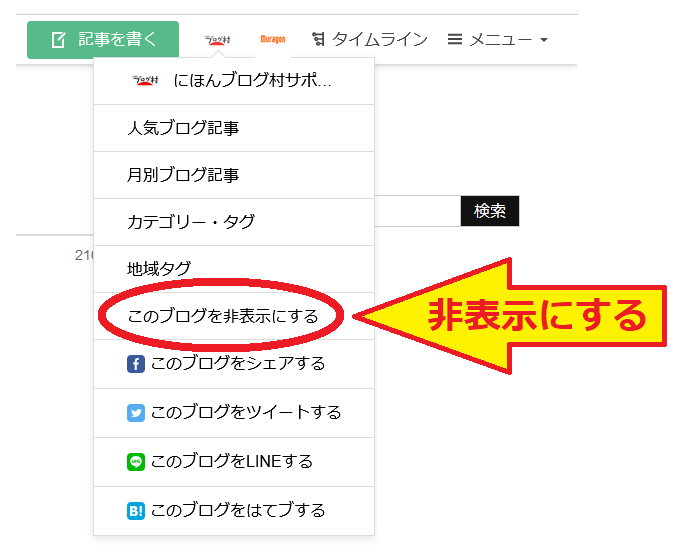The image size is (691, 555).
Task: Click the Hatena B! icon
Action: [136, 511]
